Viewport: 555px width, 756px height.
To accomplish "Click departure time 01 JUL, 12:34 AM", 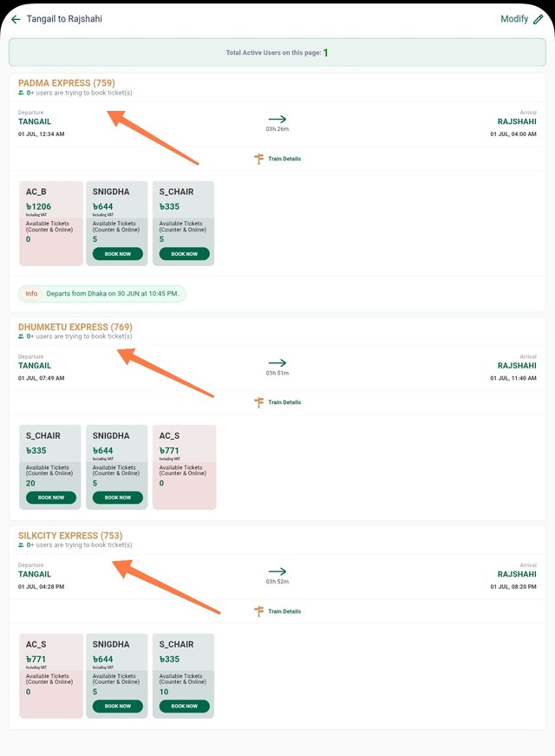I will tap(42, 134).
